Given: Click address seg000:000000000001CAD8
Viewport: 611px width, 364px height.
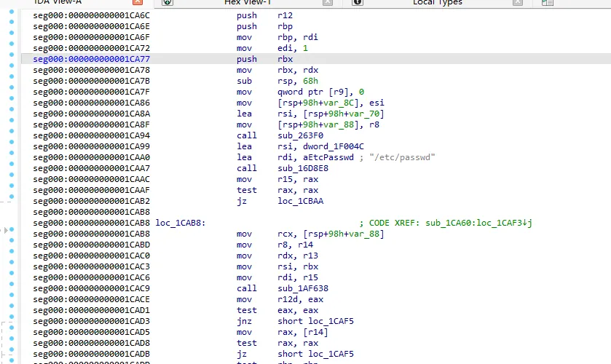Looking at the screenshot, I should coord(92,343).
